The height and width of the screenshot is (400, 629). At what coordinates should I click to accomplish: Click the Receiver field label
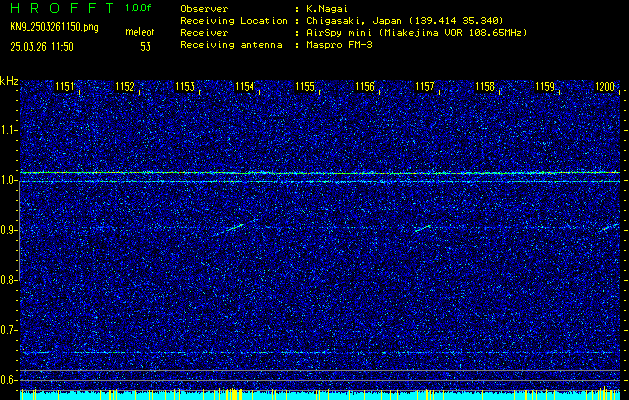[x=204, y=33]
